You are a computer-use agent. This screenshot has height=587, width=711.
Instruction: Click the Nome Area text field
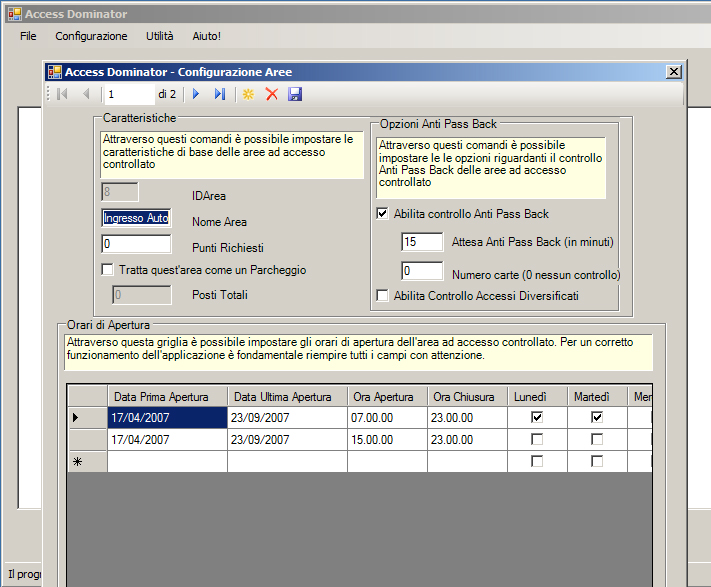pos(136,218)
